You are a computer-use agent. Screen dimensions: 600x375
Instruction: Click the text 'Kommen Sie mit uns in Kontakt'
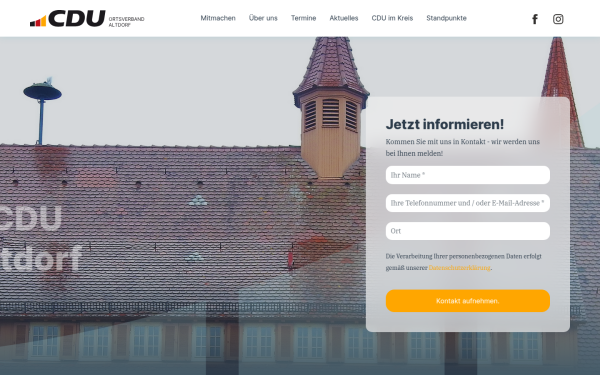[435, 142]
